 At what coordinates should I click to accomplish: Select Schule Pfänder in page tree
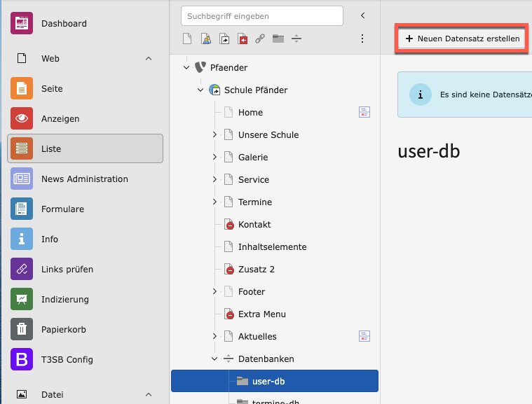pos(256,90)
